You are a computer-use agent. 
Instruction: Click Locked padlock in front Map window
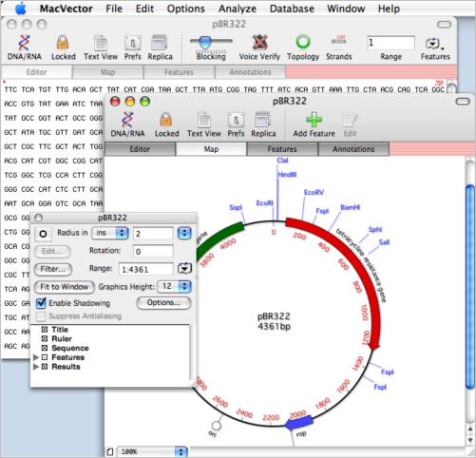166,120
